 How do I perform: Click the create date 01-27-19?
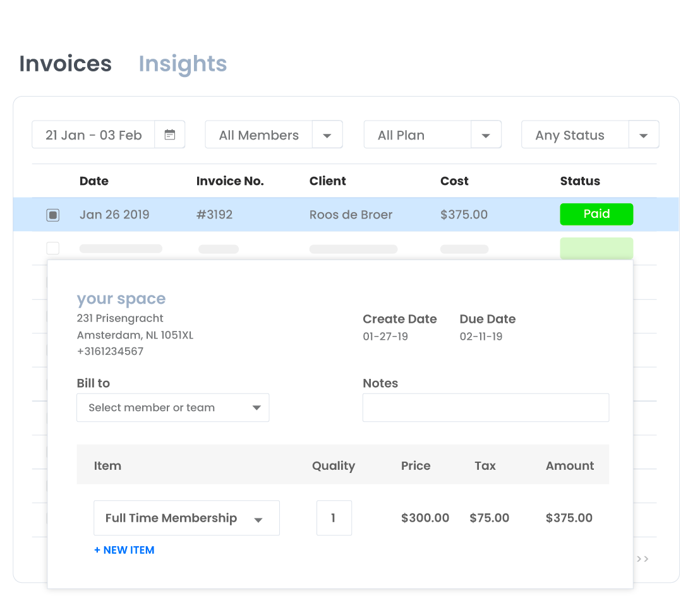(385, 337)
